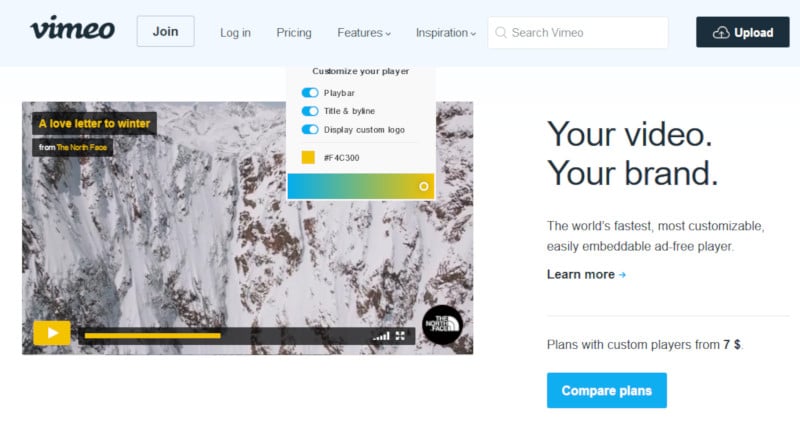Go to the Pricing page

coord(294,33)
